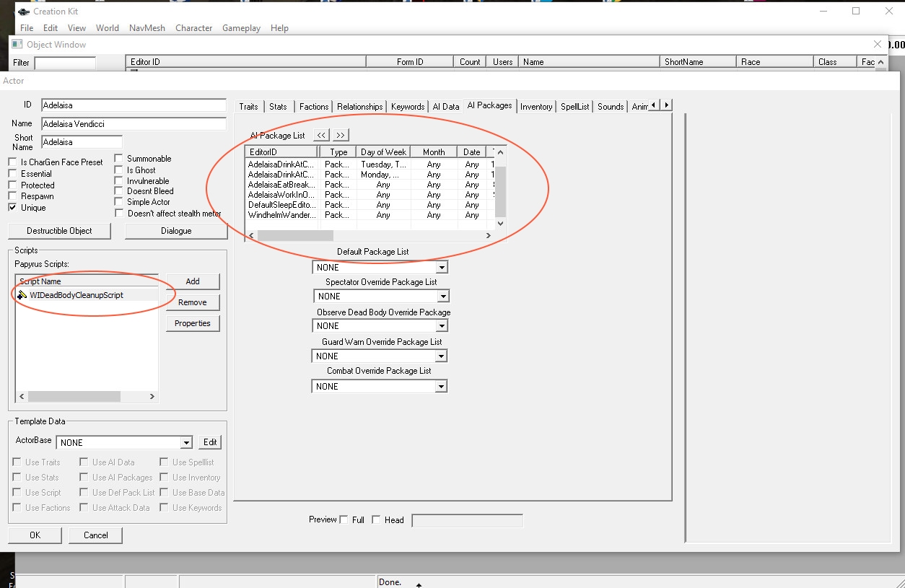Uncheck the Unique checkbox
Viewport: 905px width, 588px height.
[12, 208]
